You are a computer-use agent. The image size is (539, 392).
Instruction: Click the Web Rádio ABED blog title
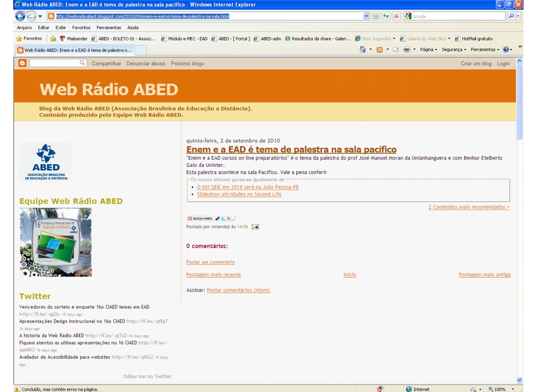click(108, 89)
